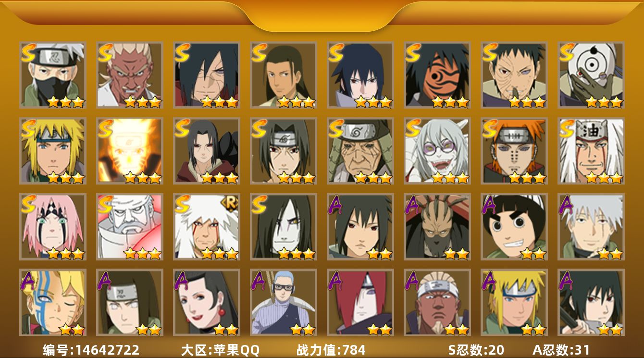
Task: Select the blonde Minato S-rank card
Action: 53,151
